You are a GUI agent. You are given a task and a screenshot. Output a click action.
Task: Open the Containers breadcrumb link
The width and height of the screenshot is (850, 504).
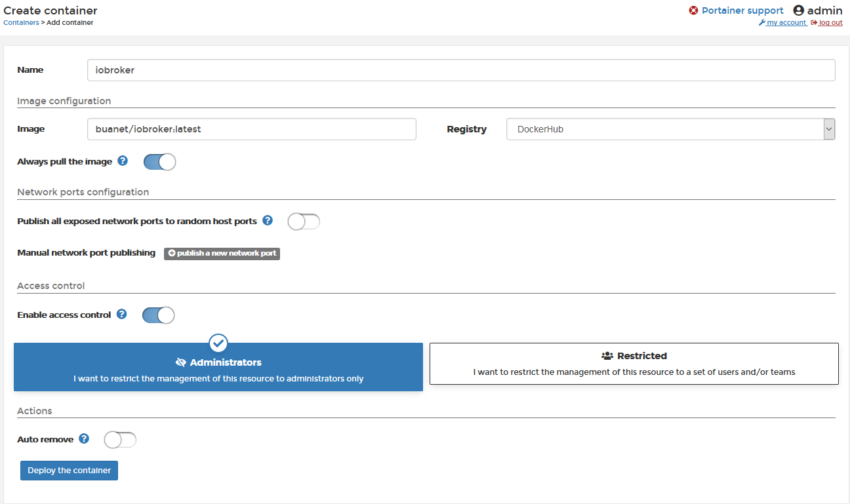pyautogui.click(x=21, y=22)
